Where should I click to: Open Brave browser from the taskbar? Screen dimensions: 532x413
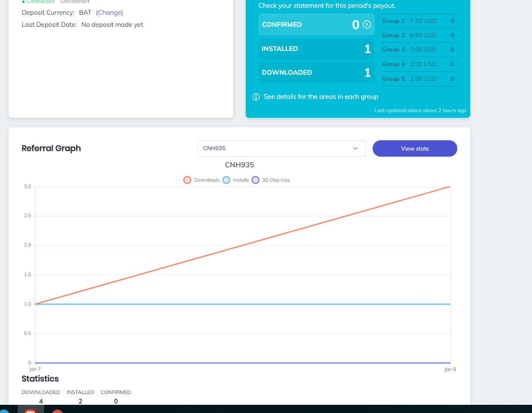(x=31, y=410)
